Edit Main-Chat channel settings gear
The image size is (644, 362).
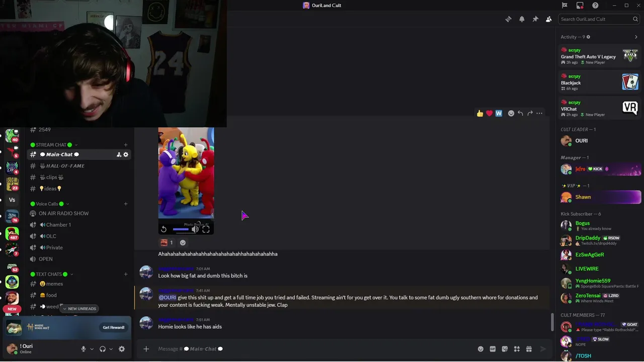click(126, 154)
